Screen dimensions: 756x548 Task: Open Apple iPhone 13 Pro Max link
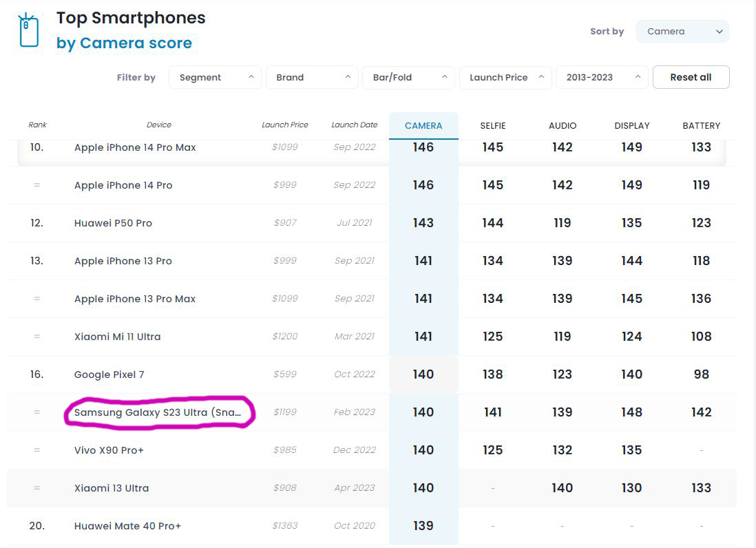pos(135,299)
